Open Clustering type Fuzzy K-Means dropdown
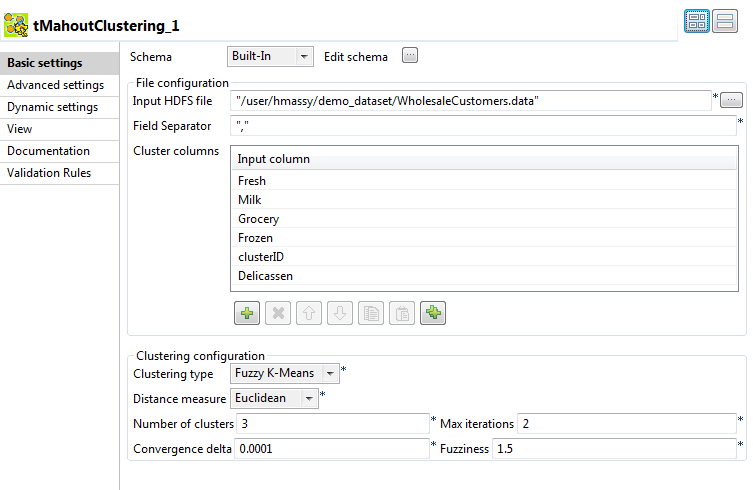 point(285,373)
